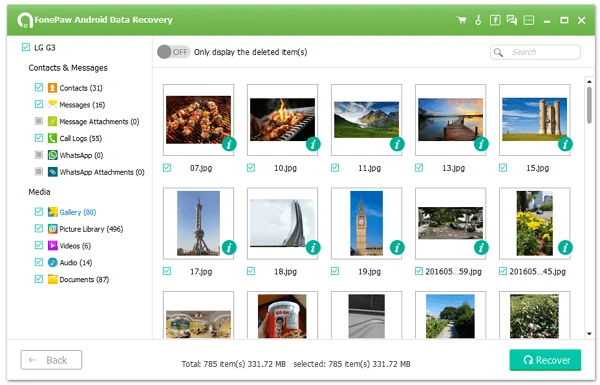The height and width of the screenshot is (385, 600).
Task: Click the Messages envelope icon
Action: [x=52, y=104]
